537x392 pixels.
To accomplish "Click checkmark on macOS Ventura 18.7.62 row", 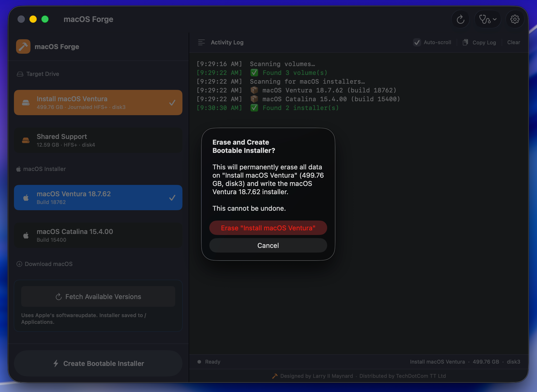I will 172,198.
